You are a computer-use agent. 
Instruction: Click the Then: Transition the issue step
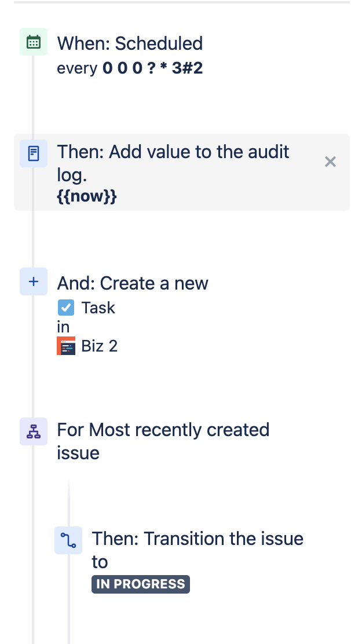(197, 550)
